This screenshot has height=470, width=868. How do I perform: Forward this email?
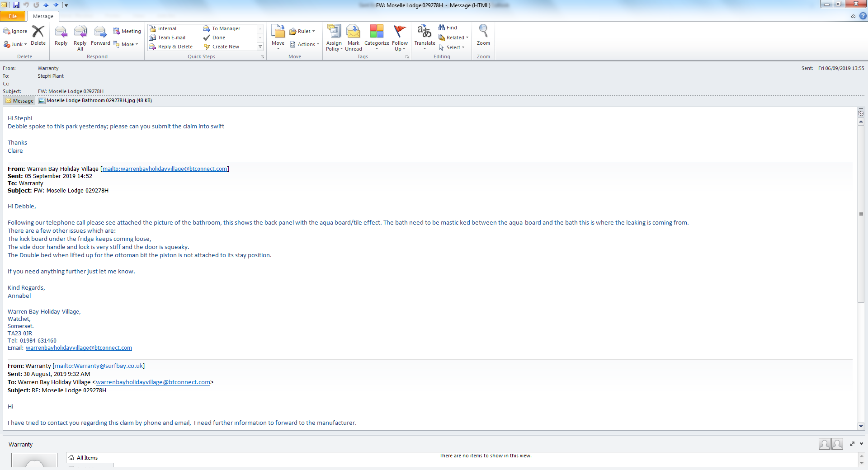click(100, 35)
